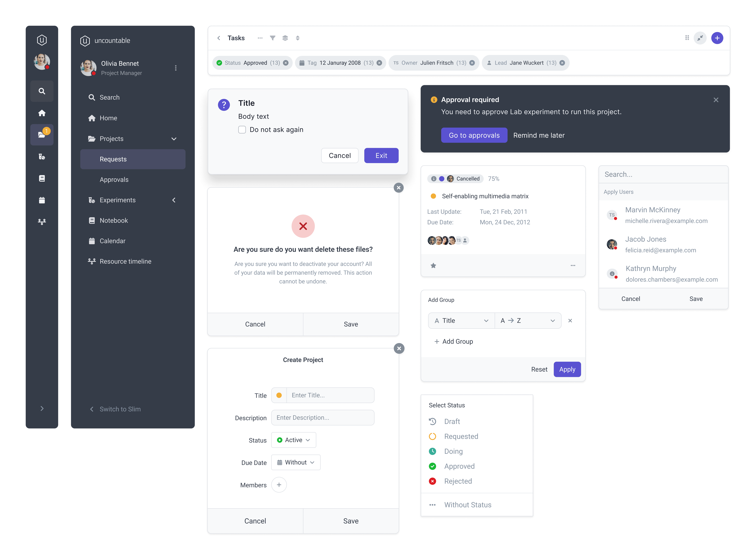Expand the Projects menu chevron
This screenshot has width=756, height=559.
pyautogui.click(x=174, y=139)
